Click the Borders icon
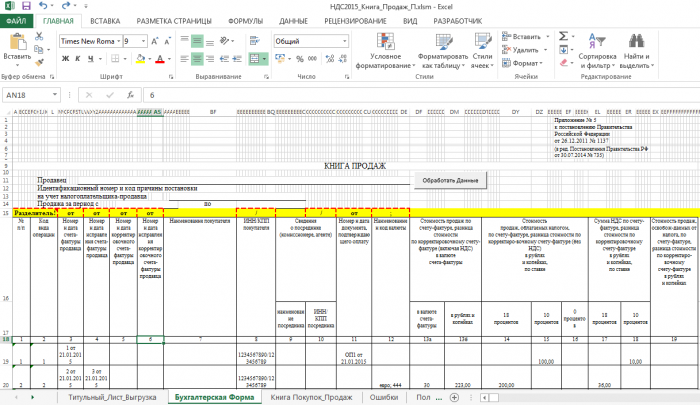Screen dimensions: 700x405 click(x=115, y=58)
